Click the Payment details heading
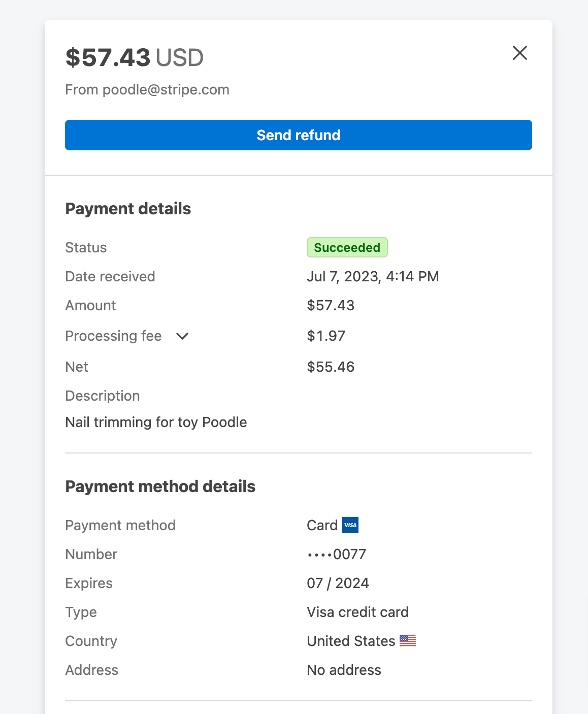The height and width of the screenshot is (714, 588). [x=128, y=209]
